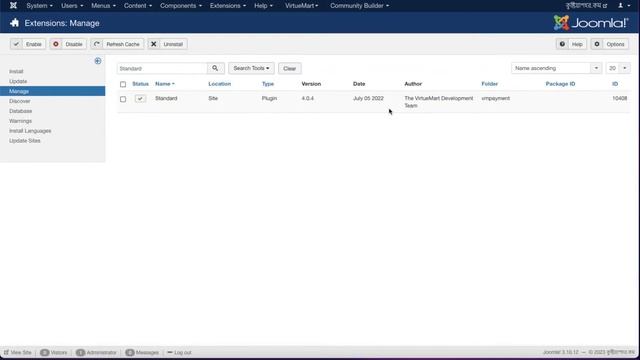Open the Content menu
The height and width of the screenshot is (360, 640).
coord(138,5)
